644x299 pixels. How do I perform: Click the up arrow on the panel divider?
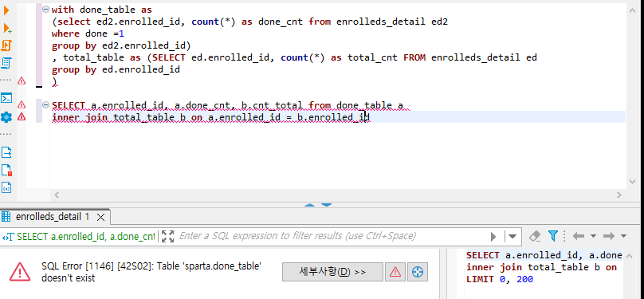pyautogui.click(x=311, y=205)
